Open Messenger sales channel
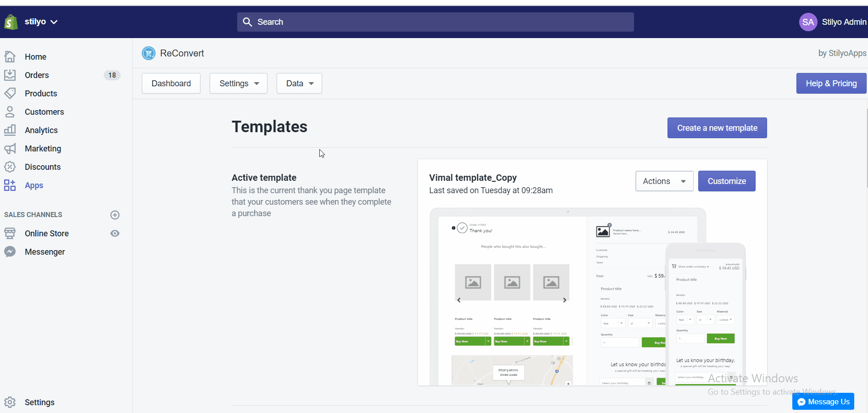 (45, 252)
